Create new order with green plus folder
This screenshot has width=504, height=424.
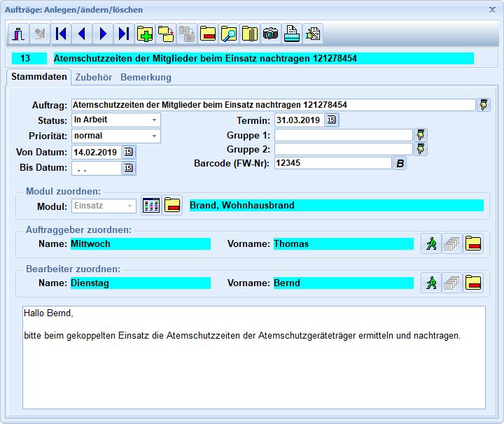[x=145, y=34]
